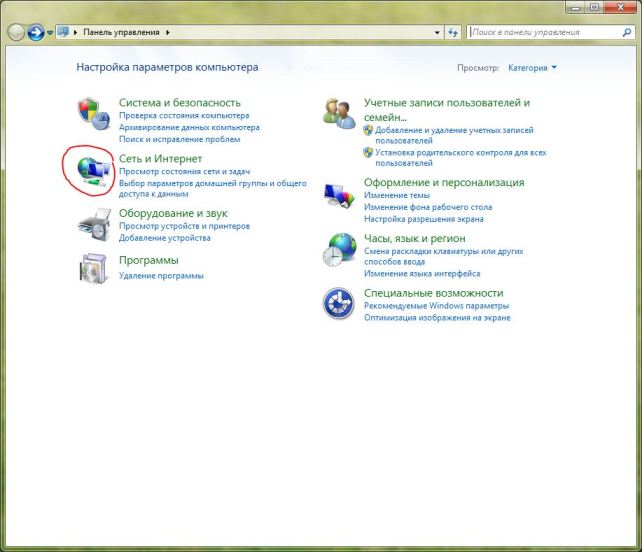Click Смена раскладки клавиатуры link
642x552 pixels.
443,256
